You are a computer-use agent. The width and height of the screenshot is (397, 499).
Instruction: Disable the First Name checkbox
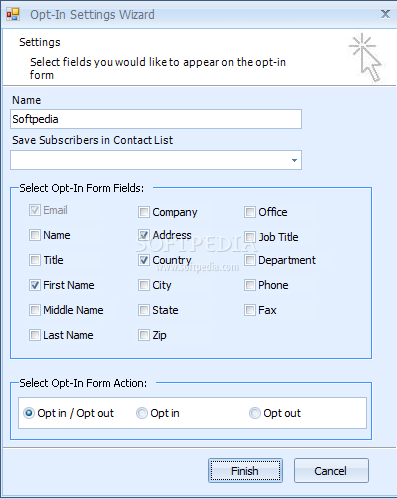coord(35,285)
